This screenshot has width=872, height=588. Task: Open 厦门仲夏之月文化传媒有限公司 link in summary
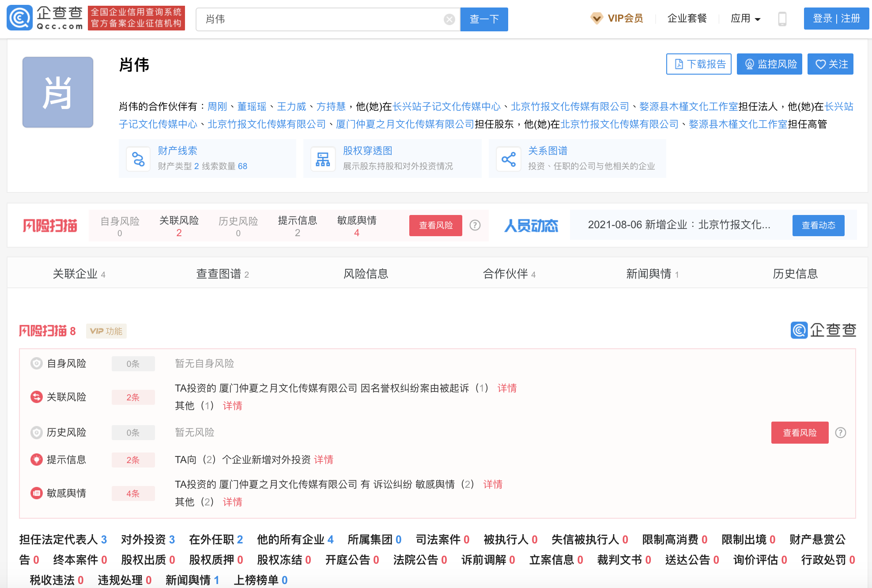[x=405, y=124]
